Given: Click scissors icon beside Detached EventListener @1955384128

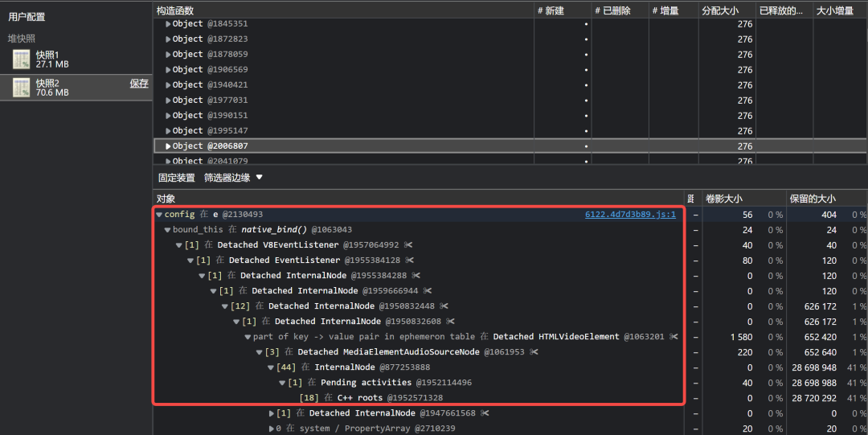Looking at the screenshot, I should tap(409, 261).
